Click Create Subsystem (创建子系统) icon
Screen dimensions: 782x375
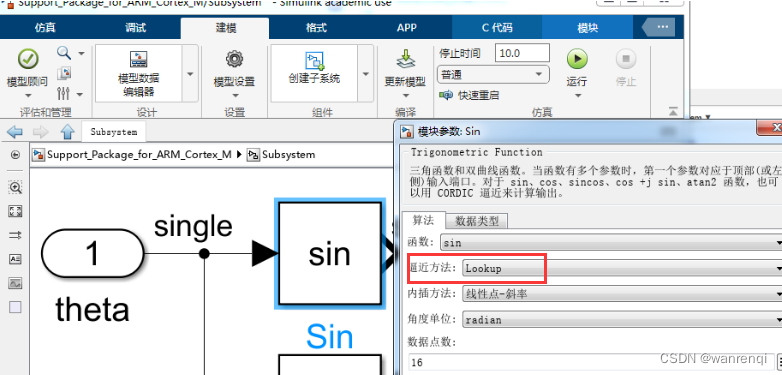click(314, 60)
